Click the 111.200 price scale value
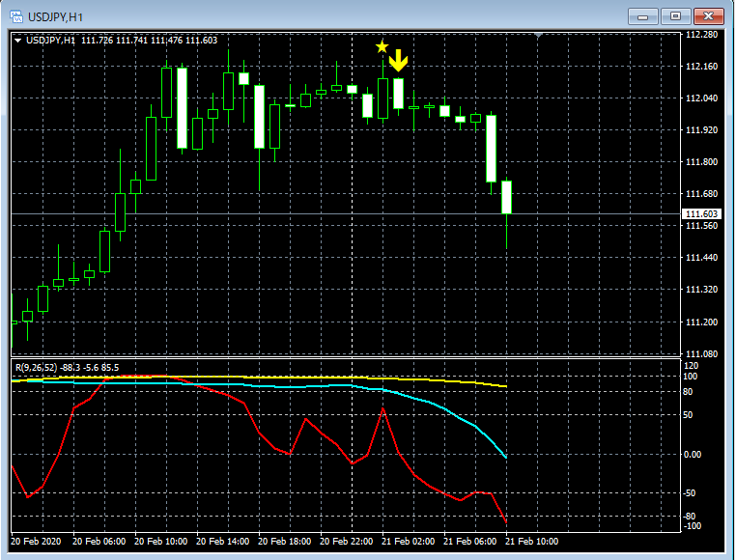 coord(701,322)
